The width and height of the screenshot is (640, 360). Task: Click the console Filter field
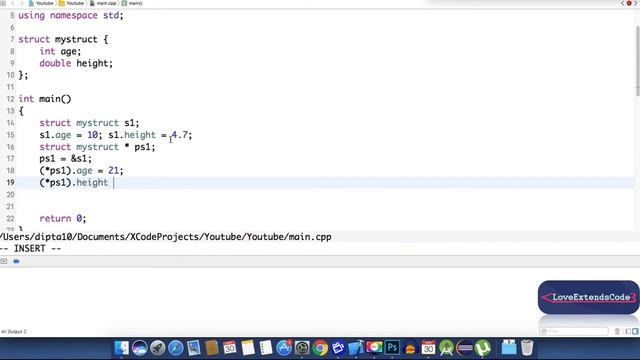tap(573, 331)
